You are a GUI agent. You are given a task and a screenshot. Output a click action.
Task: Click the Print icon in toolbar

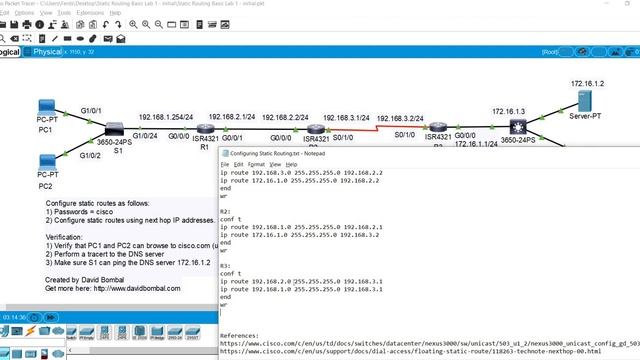click(27, 25)
